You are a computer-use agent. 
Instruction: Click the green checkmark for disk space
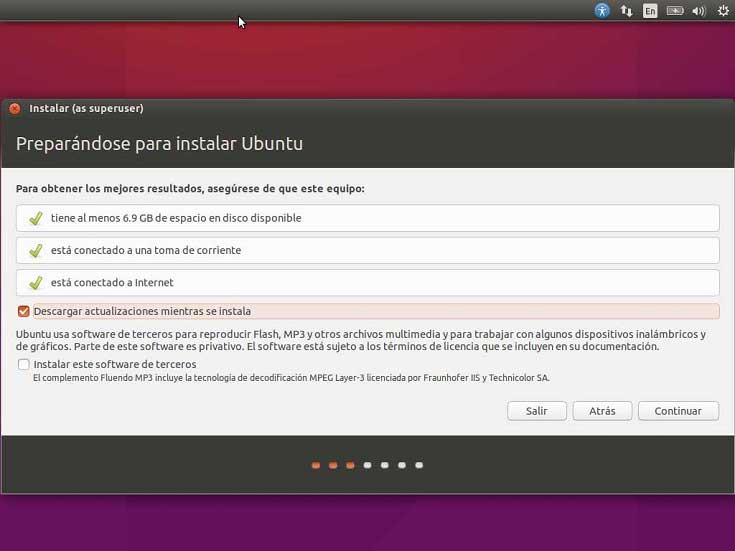(36, 218)
